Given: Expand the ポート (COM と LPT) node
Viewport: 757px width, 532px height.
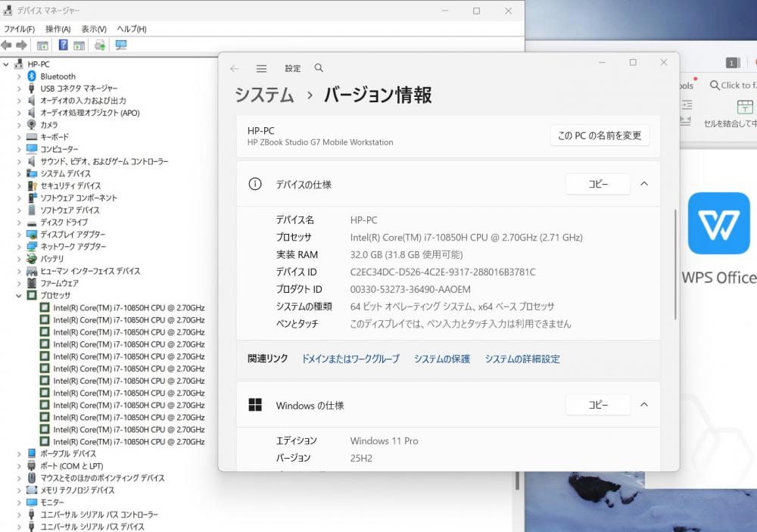Looking at the screenshot, I should (x=19, y=466).
